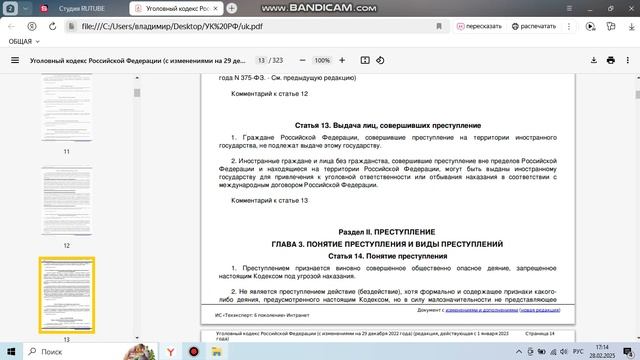Image resolution: width=640 pixels, height=360 pixels.
Task: Launch Yandex Browser from the taskbar
Action: (170, 351)
